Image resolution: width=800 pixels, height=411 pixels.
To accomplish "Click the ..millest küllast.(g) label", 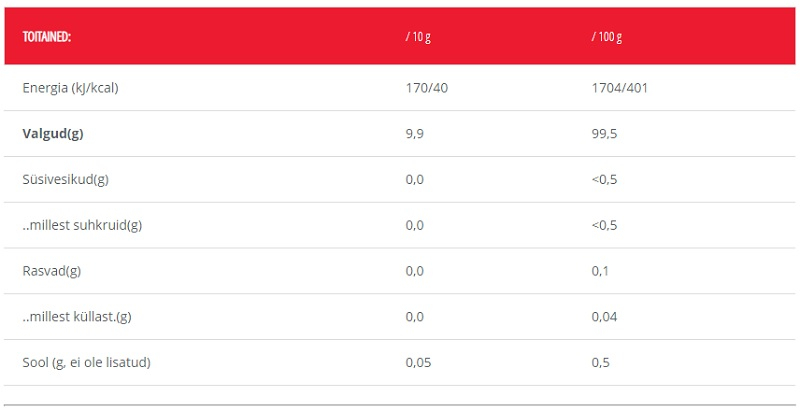I will (77, 317).
